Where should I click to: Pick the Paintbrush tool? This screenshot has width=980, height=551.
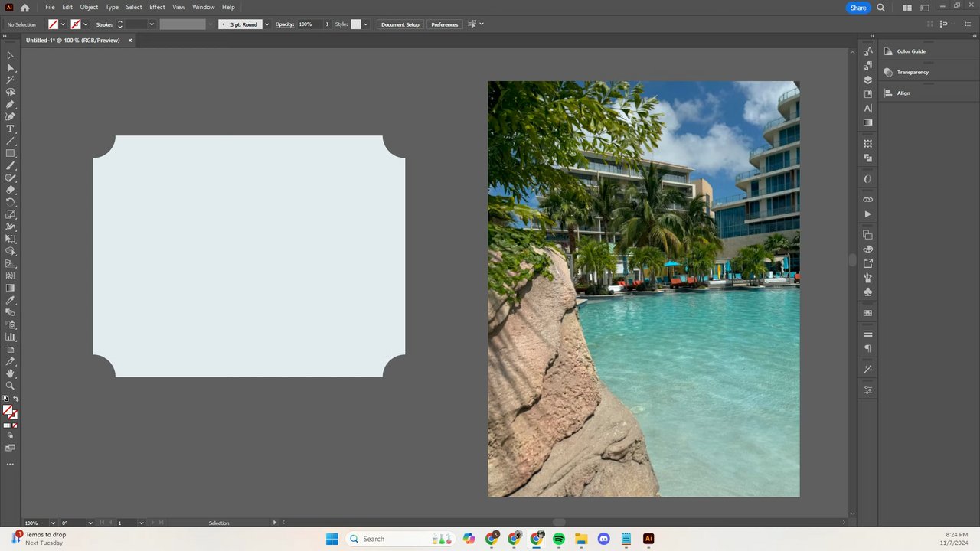point(10,165)
